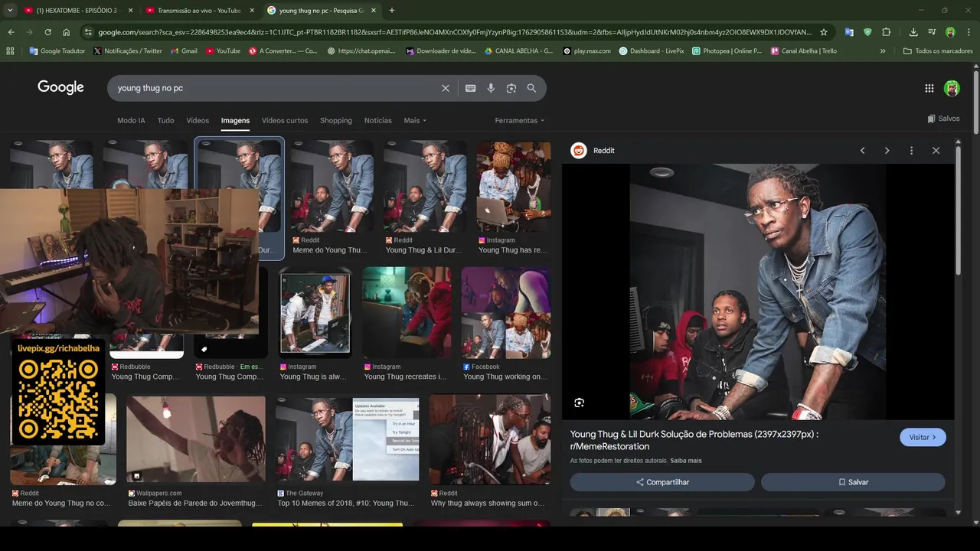View site information in the address bar
Image resolution: width=980 pixels, height=551 pixels.
click(x=88, y=32)
